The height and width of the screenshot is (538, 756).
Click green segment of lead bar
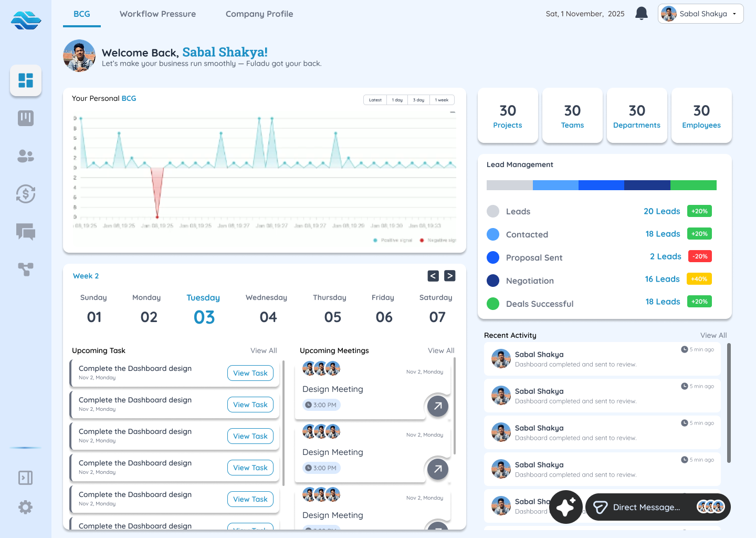[x=694, y=185]
